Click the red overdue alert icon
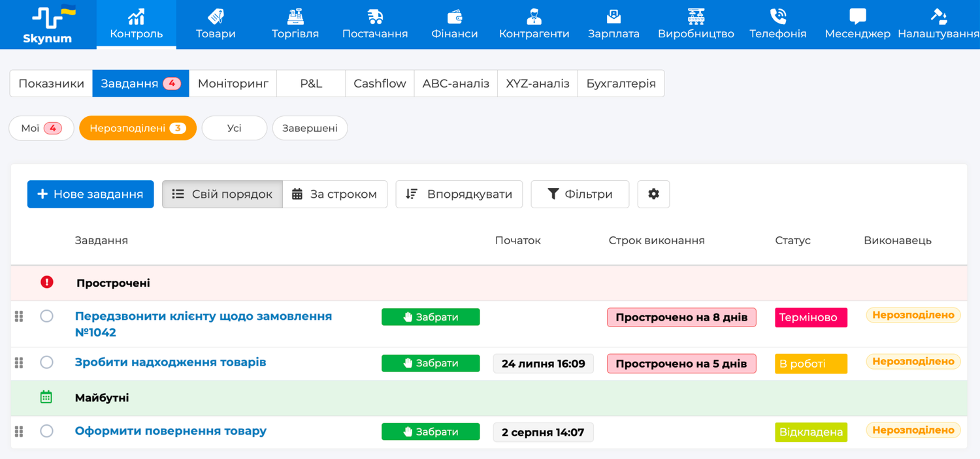This screenshot has width=980, height=459. (x=46, y=282)
